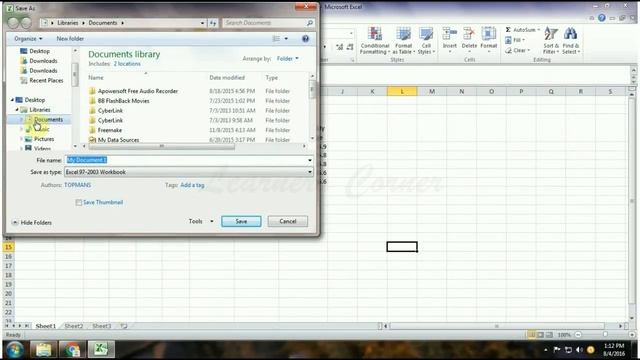Click the dialog Forward navigation arrow

[x=27, y=23]
